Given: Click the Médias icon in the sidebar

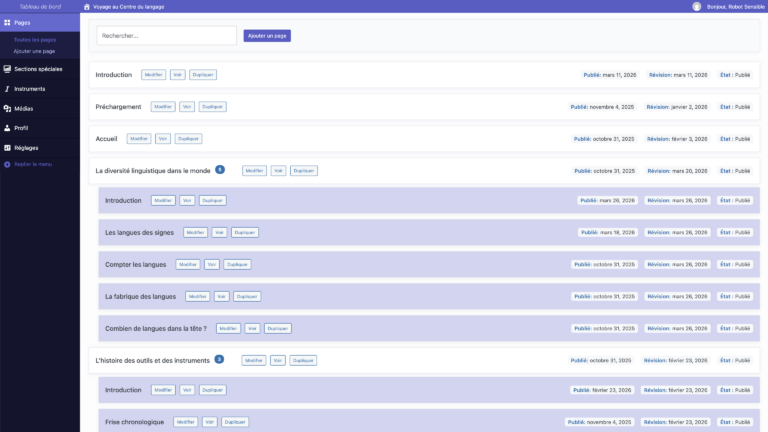Looking at the screenshot, I should tap(7, 108).
